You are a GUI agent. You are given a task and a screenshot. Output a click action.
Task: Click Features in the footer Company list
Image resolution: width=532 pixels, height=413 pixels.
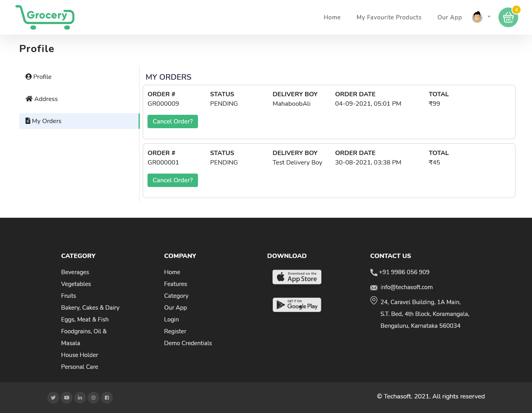point(175,284)
